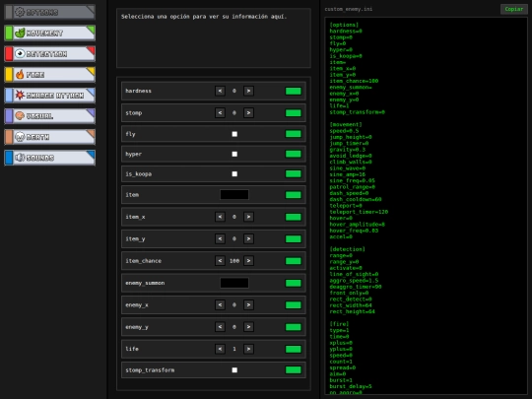Open the Charge Attack category tab
The image size is (532, 399).
coord(49,96)
